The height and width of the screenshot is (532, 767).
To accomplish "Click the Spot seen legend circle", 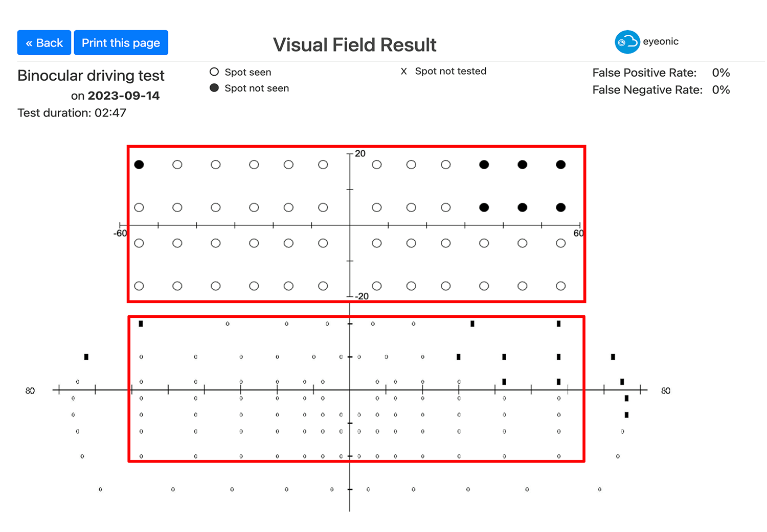I will click(x=214, y=72).
